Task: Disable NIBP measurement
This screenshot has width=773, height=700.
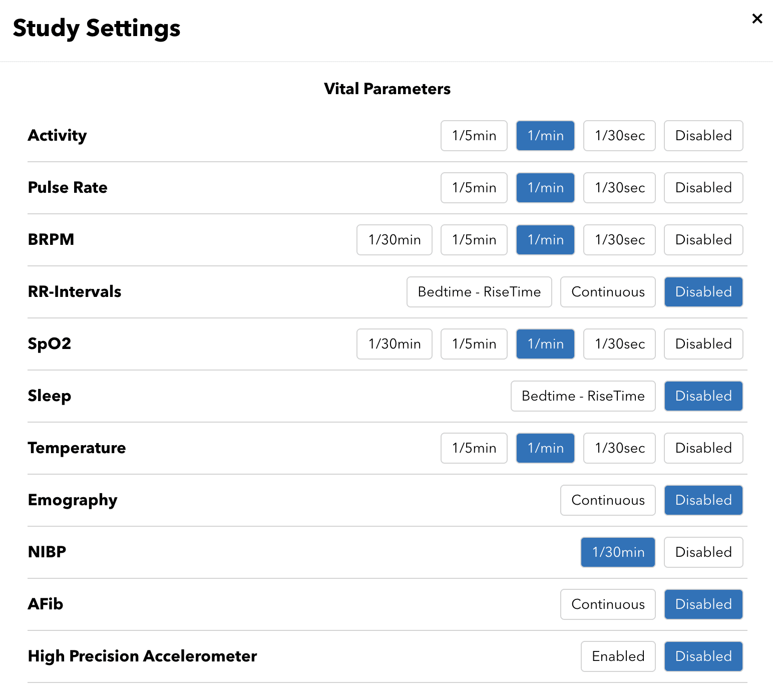Action: (703, 552)
